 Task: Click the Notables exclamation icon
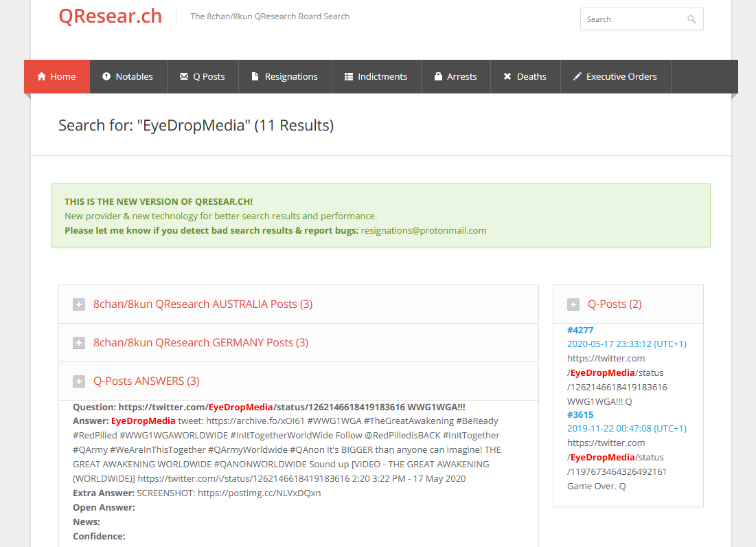pyautogui.click(x=106, y=77)
